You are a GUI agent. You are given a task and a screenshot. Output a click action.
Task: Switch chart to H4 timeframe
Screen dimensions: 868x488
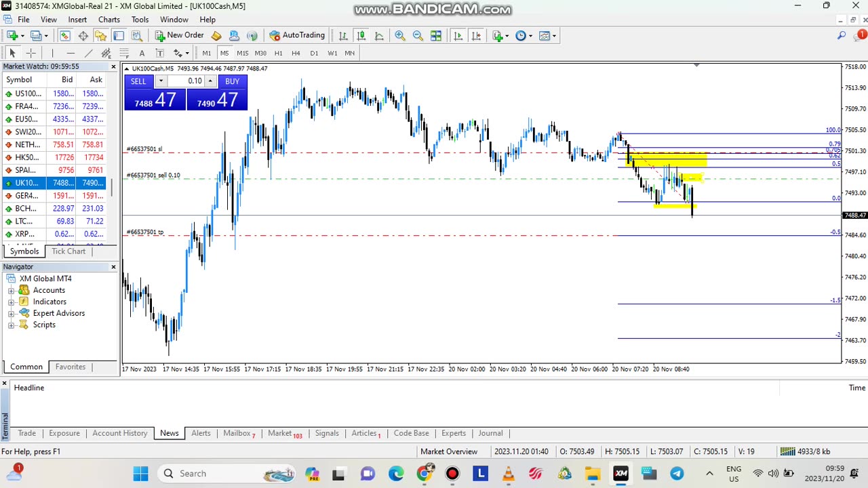click(296, 53)
